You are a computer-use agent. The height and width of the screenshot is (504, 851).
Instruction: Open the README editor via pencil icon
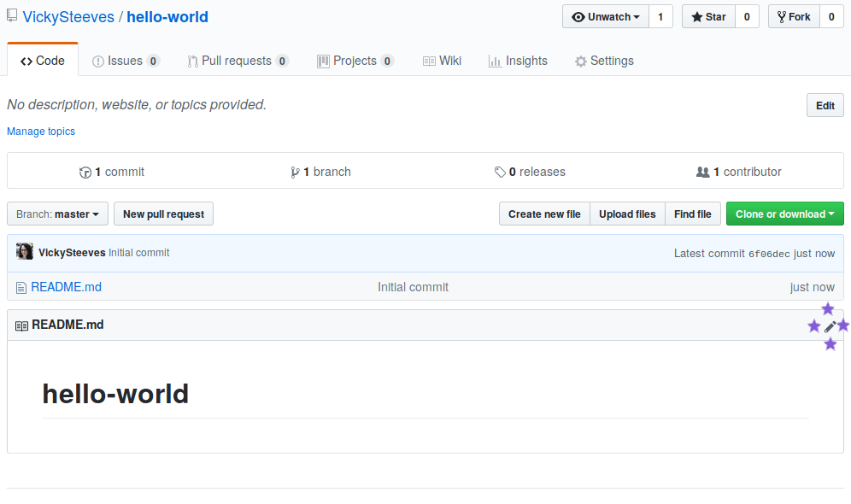(830, 325)
